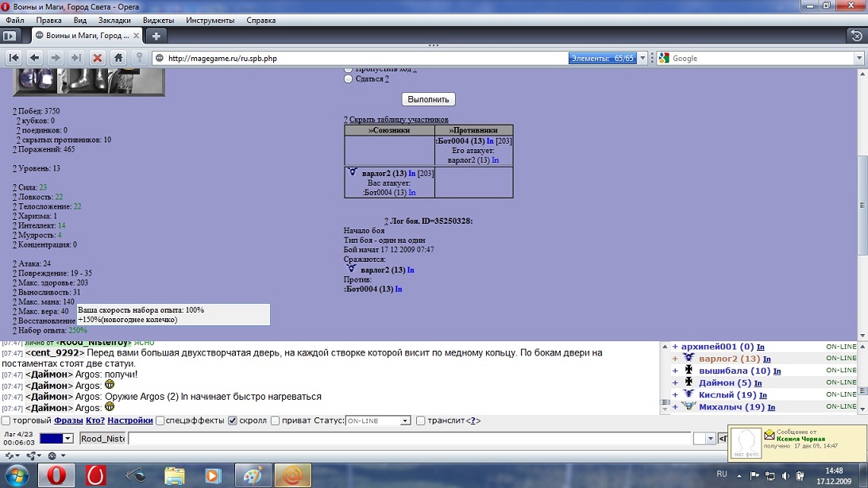Image resolution: width=868 pixels, height=488 pixels.
Task: Close the Воины и Маги tab
Action: [x=136, y=36]
